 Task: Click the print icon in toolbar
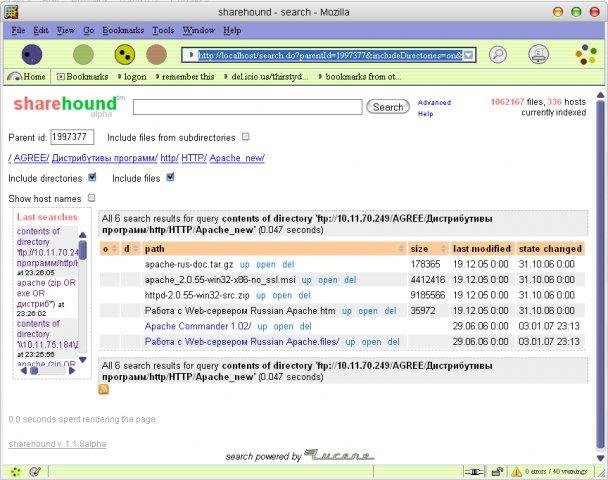click(x=539, y=54)
